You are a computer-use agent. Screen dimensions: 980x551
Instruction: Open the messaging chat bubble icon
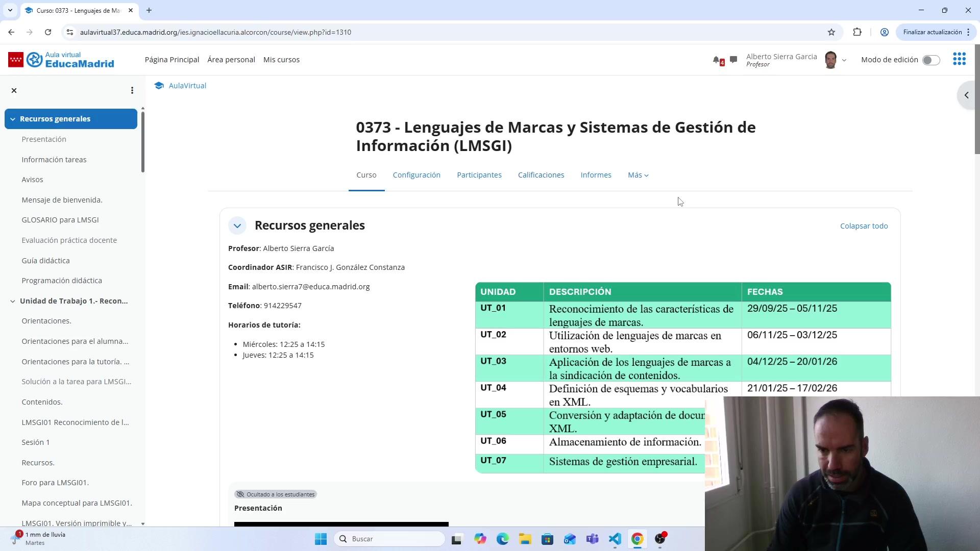tap(733, 60)
